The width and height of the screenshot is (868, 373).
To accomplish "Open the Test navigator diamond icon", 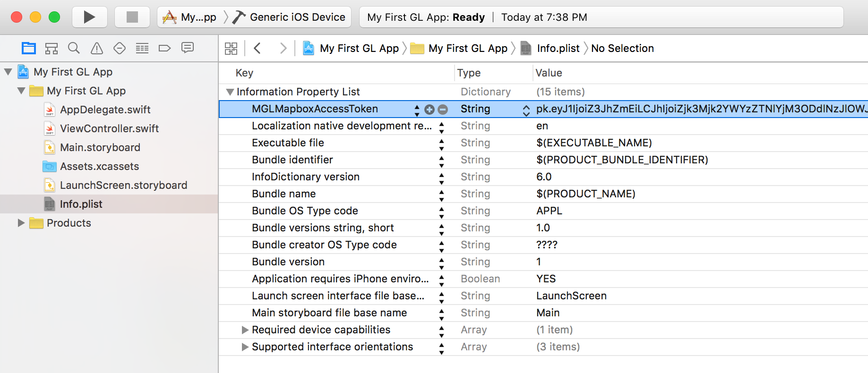I will [x=120, y=48].
